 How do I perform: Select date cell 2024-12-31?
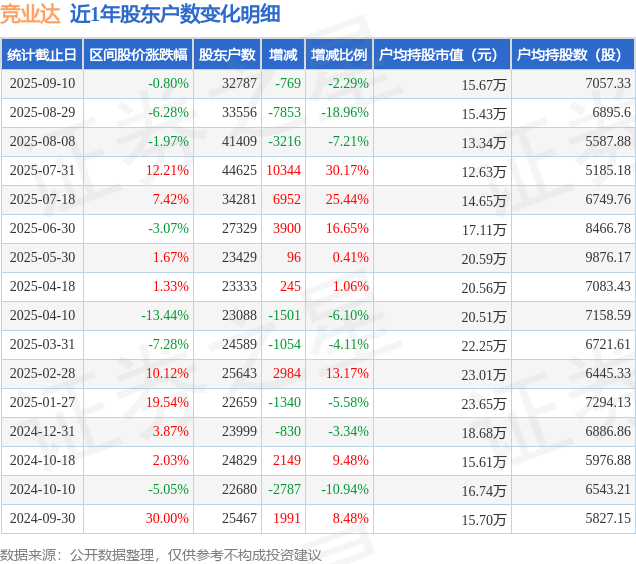[43, 431]
